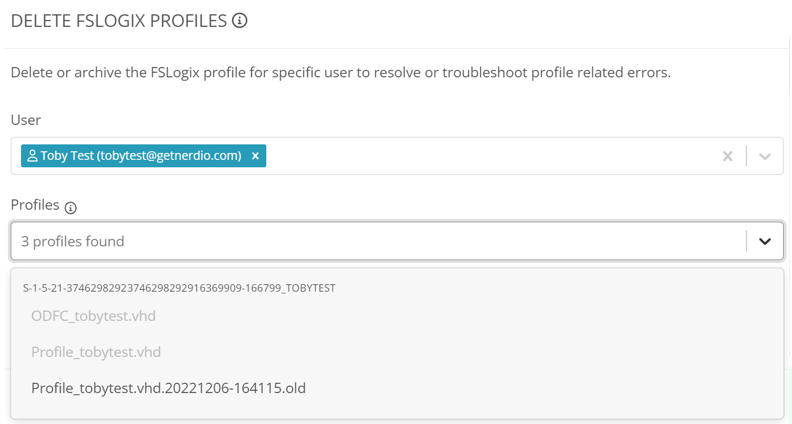Click blank space at bottom of the profiles list

point(397,410)
